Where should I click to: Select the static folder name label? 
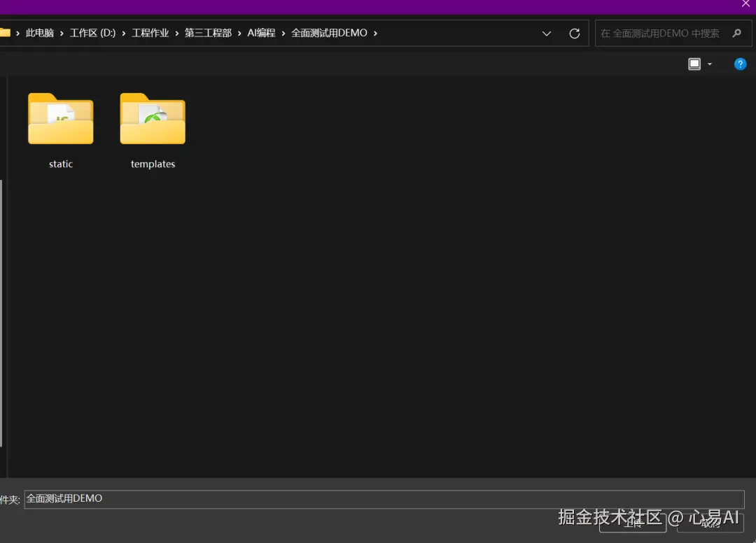(x=61, y=164)
